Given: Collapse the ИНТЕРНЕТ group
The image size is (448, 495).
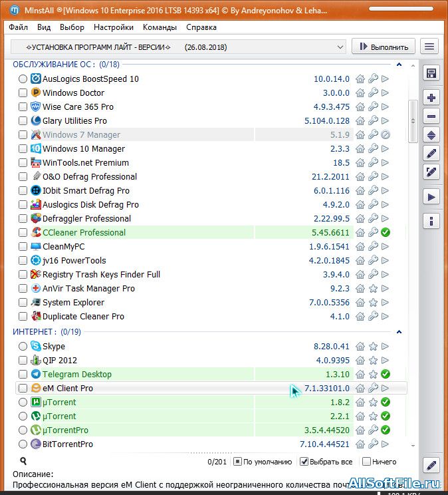Looking at the screenshot, I should 399,332.
